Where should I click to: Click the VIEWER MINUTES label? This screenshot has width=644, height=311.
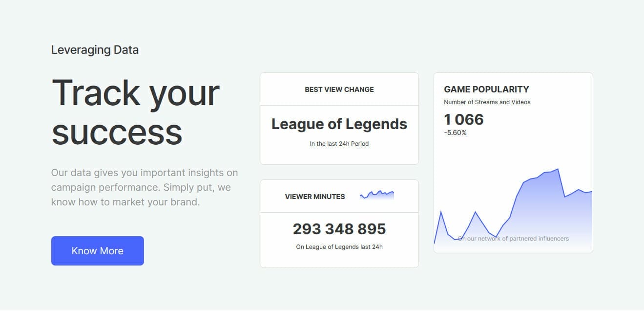point(314,197)
